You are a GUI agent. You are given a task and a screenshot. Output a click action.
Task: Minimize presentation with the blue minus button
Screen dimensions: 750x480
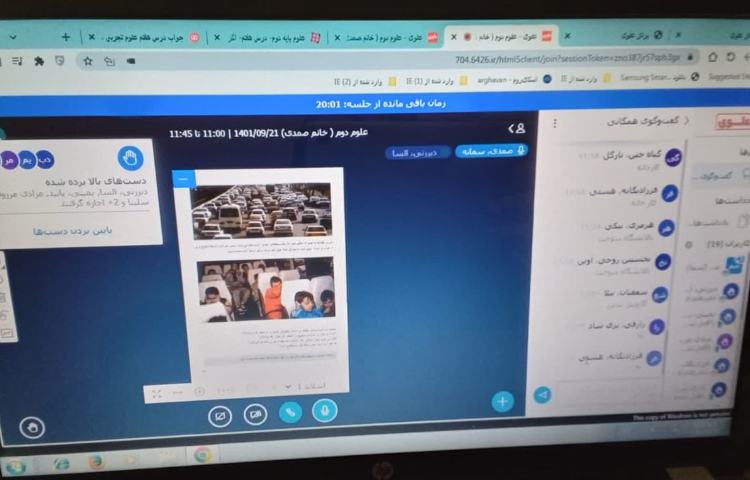pos(184,179)
